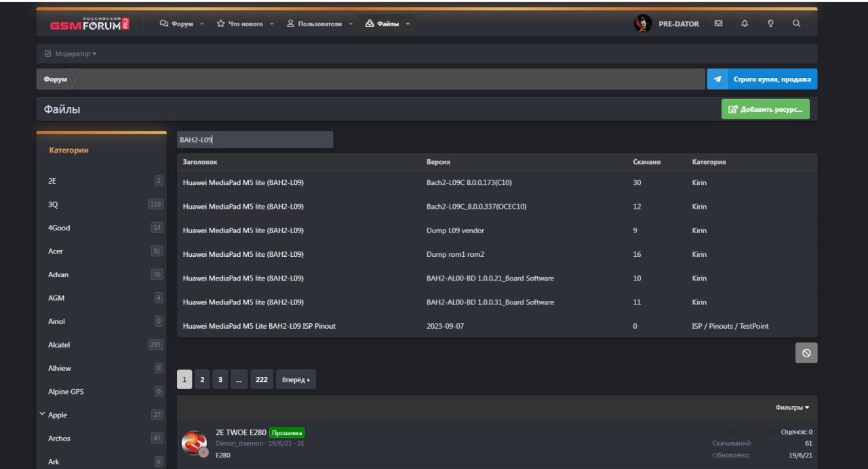Open the Acer category
Screen dimensions: 868x469
[x=56, y=251]
